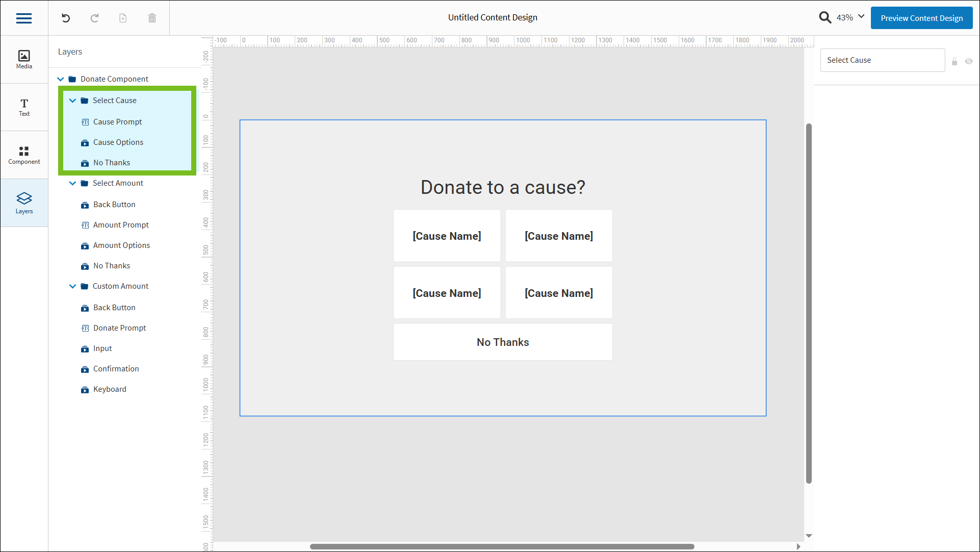Open the Media panel
Image resolution: width=980 pixels, height=552 pixels.
pos(24,59)
